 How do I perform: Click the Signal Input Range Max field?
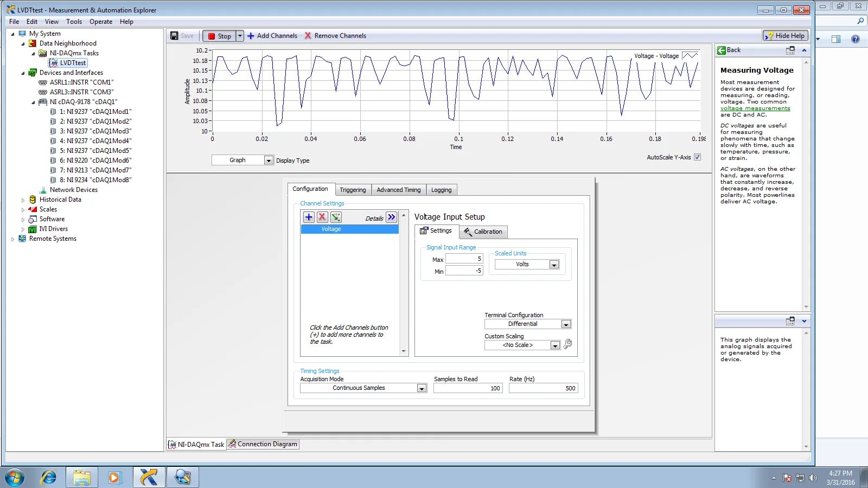coord(464,259)
